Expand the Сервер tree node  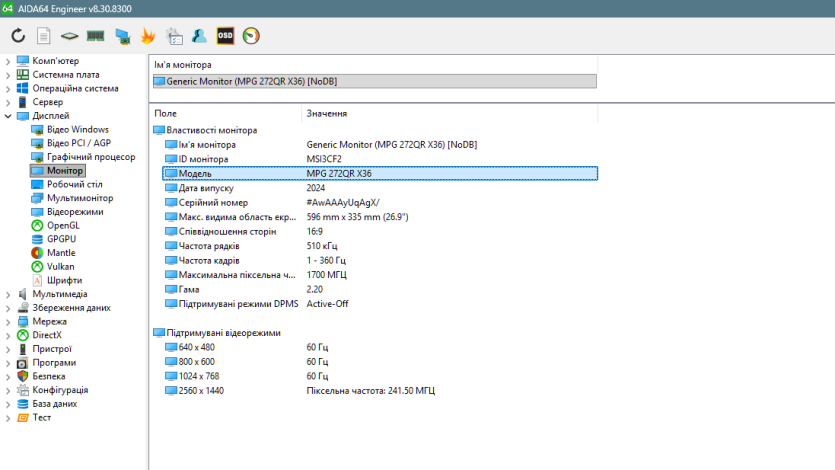pyautogui.click(x=8, y=102)
